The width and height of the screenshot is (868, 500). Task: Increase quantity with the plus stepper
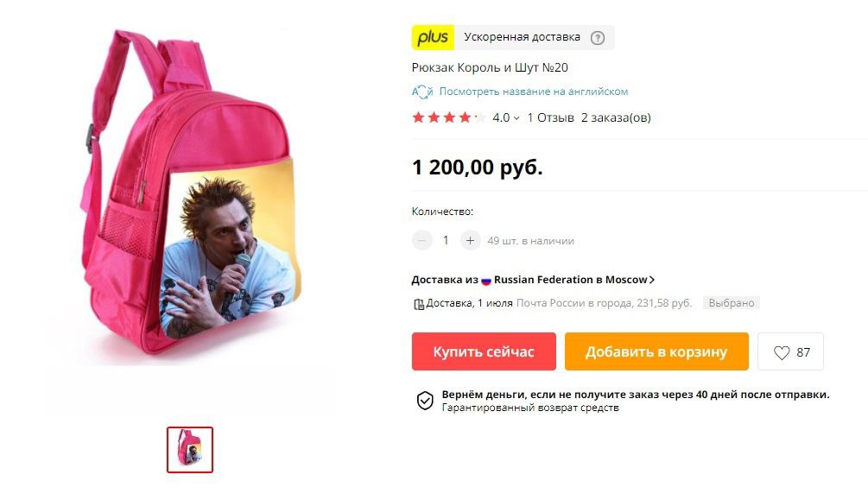[470, 240]
